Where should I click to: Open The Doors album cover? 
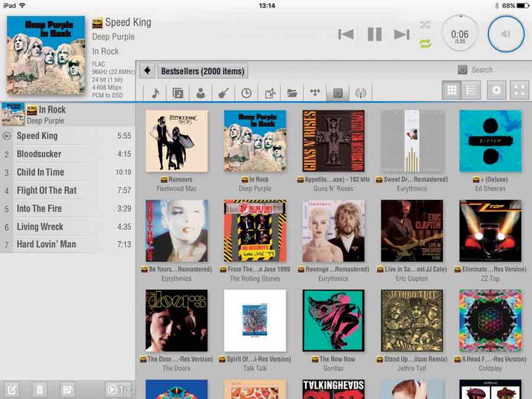point(176,320)
